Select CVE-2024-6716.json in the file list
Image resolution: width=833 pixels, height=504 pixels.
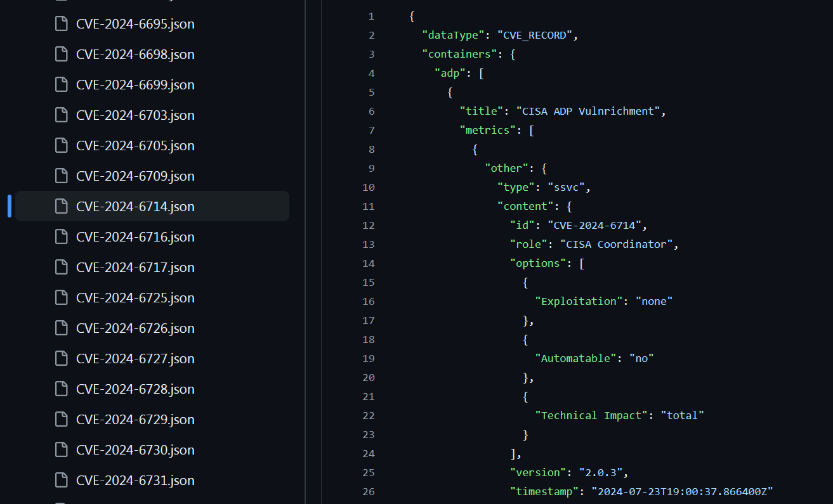(x=135, y=237)
